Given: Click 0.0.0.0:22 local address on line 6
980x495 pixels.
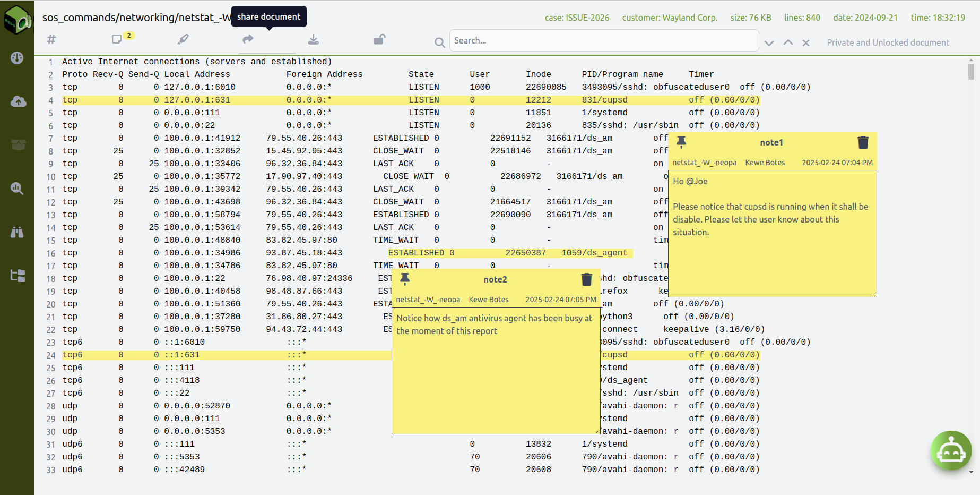Looking at the screenshot, I should click(x=189, y=125).
